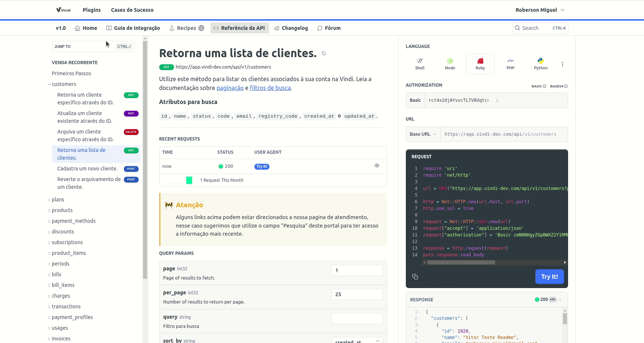Select the PHP language icon
The image size is (644, 343).
pyautogui.click(x=511, y=64)
